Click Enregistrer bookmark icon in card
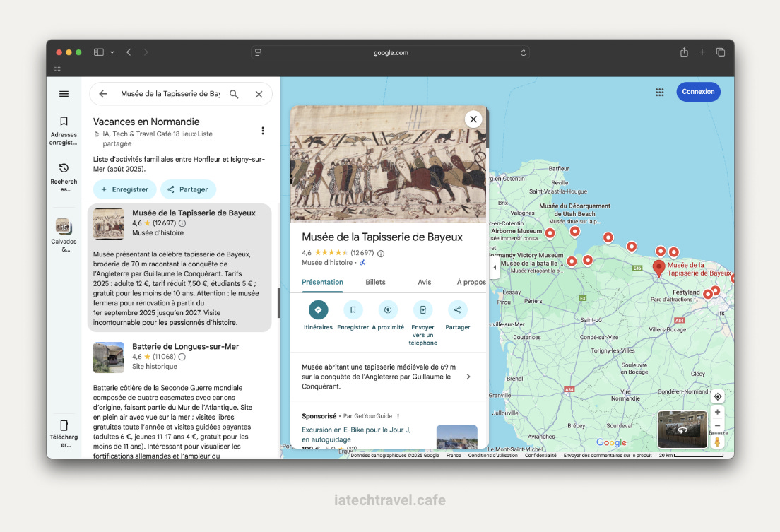This screenshot has width=780, height=532. pos(353,310)
